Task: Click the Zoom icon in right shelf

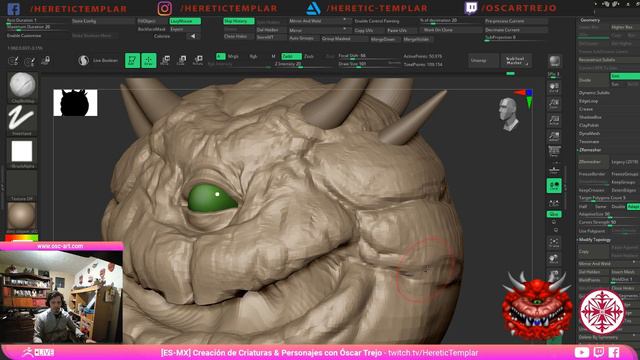Action: click(x=554, y=104)
